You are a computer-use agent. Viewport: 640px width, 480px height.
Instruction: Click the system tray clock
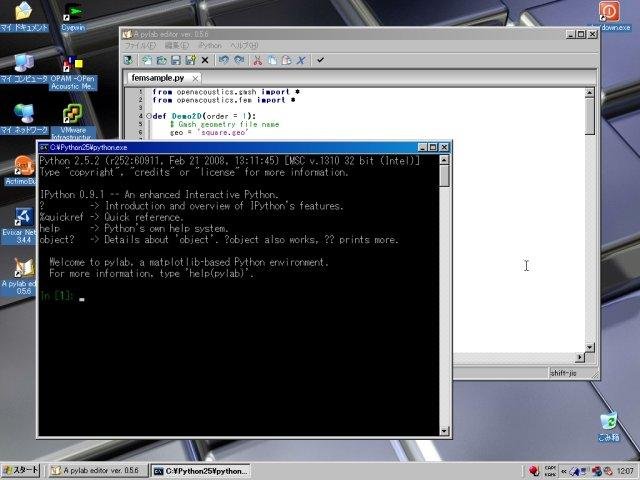(x=624, y=471)
